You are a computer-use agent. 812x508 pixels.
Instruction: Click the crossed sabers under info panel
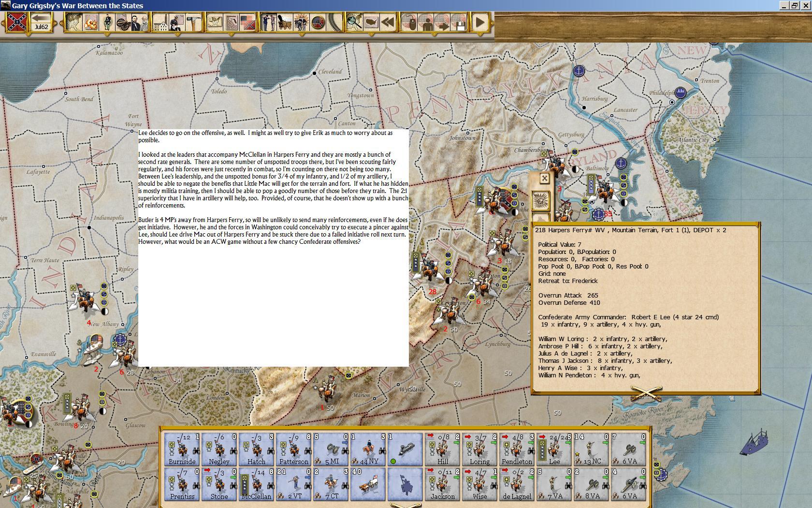pos(646,393)
